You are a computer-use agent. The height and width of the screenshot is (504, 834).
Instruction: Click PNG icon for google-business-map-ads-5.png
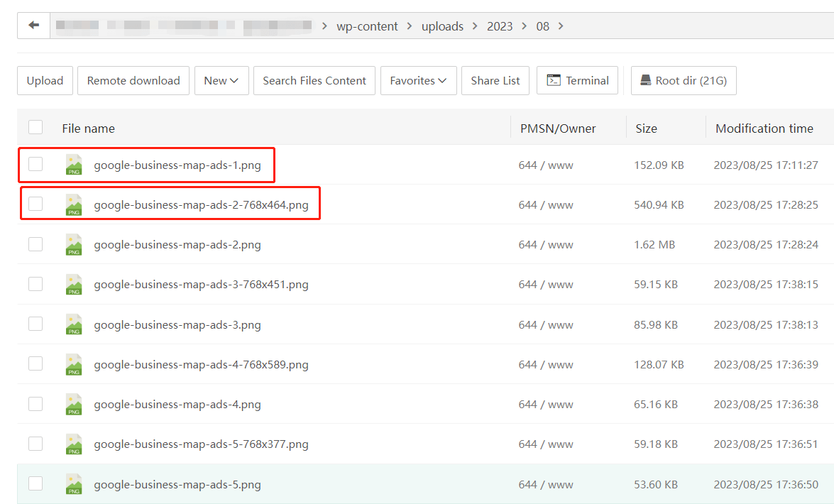pos(74,485)
